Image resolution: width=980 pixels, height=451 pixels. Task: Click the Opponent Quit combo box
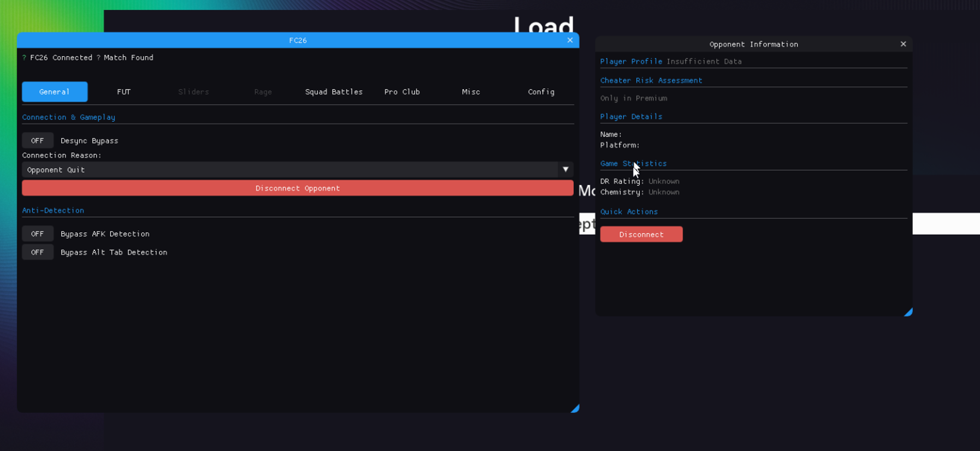290,170
